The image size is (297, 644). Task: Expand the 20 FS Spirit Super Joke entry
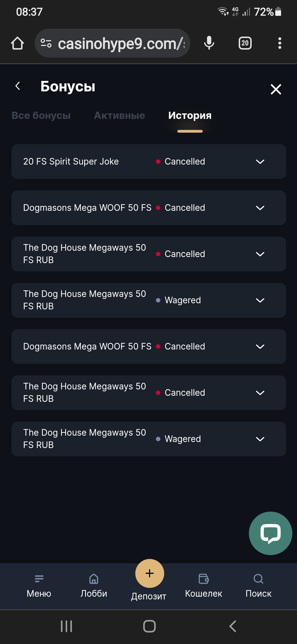(260, 162)
